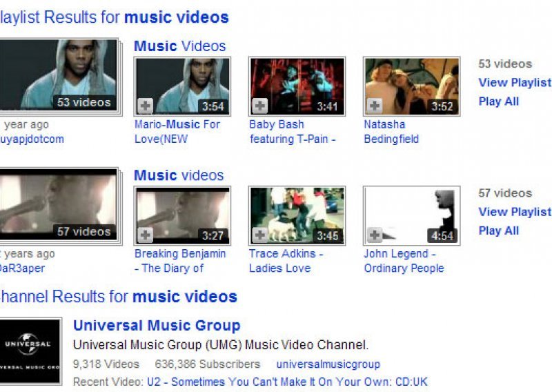This screenshot has width=552, height=392.
Task: Open Universal Music Group channel logo
Action: (30, 351)
